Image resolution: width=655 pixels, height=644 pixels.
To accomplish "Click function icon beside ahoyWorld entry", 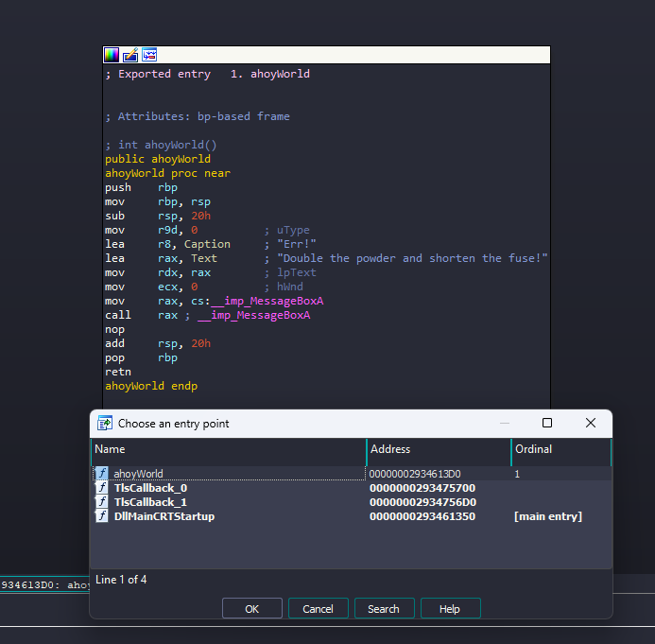I will click(x=102, y=474).
